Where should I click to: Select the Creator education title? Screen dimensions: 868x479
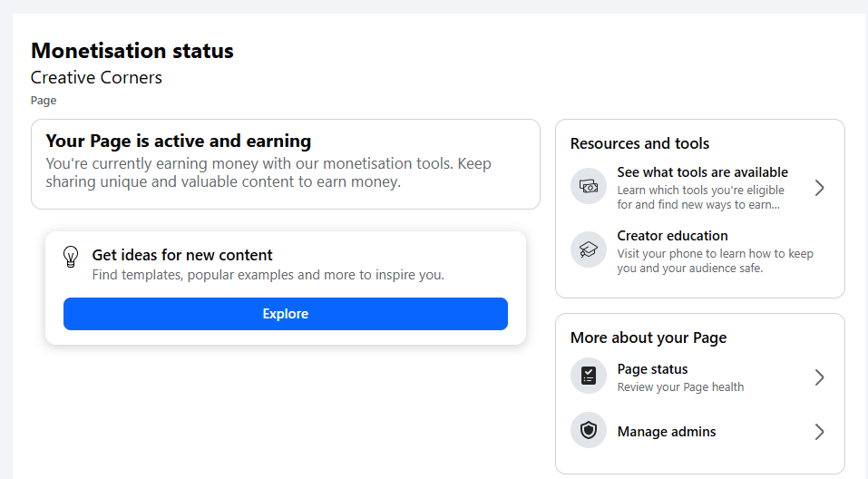coord(672,236)
